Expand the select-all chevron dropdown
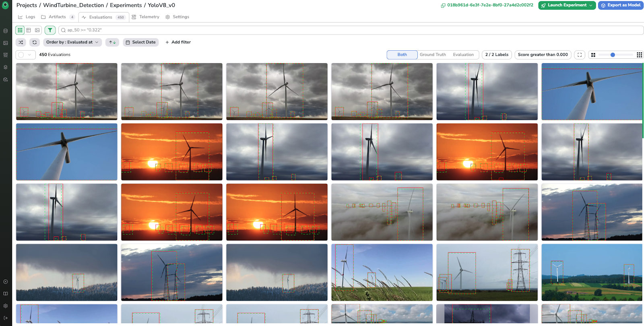Image resolution: width=644 pixels, height=326 pixels. [30, 55]
